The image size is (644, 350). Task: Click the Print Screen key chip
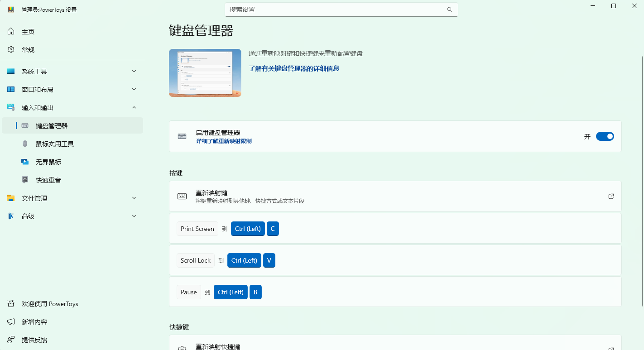(197, 229)
